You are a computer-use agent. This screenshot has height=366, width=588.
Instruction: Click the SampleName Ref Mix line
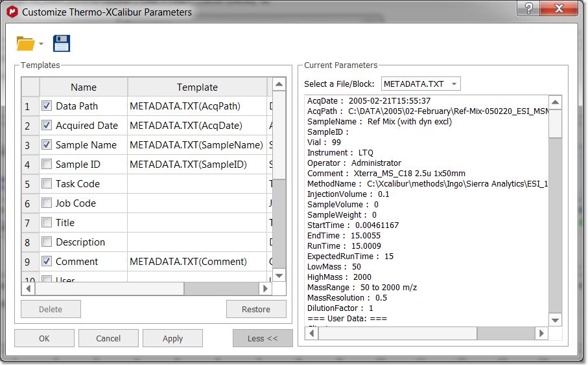click(x=379, y=121)
